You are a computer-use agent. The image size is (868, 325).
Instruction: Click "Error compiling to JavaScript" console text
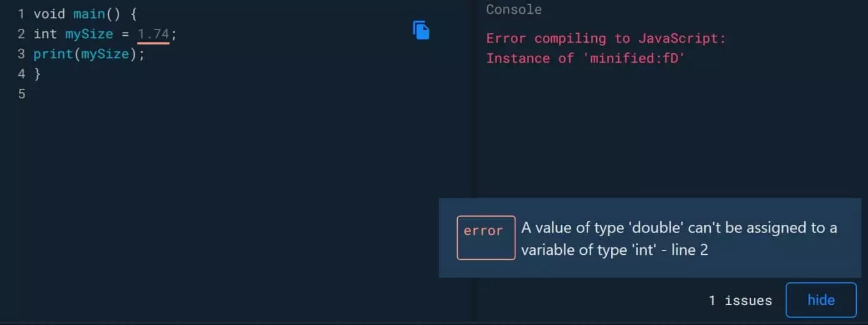click(x=606, y=38)
